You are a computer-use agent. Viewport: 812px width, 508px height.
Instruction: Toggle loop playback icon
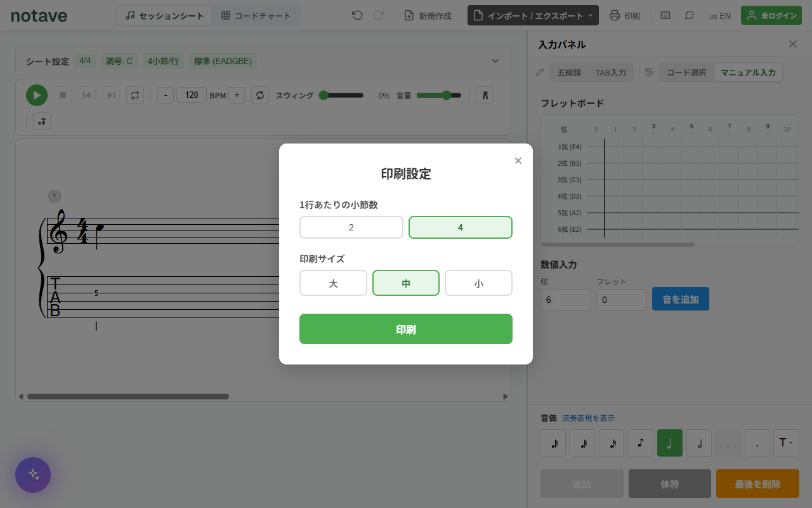tap(135, 95)
